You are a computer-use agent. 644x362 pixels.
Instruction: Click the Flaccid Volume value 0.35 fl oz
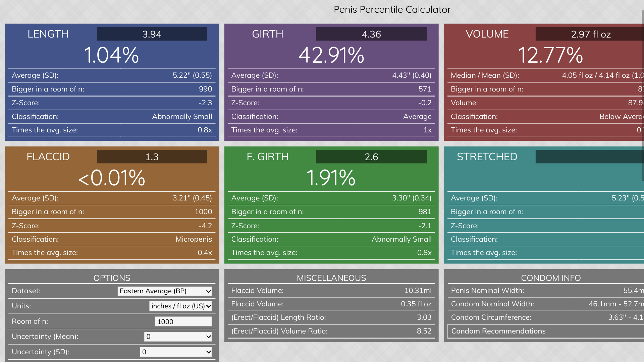pyautogui.click(x=416, y=304)
